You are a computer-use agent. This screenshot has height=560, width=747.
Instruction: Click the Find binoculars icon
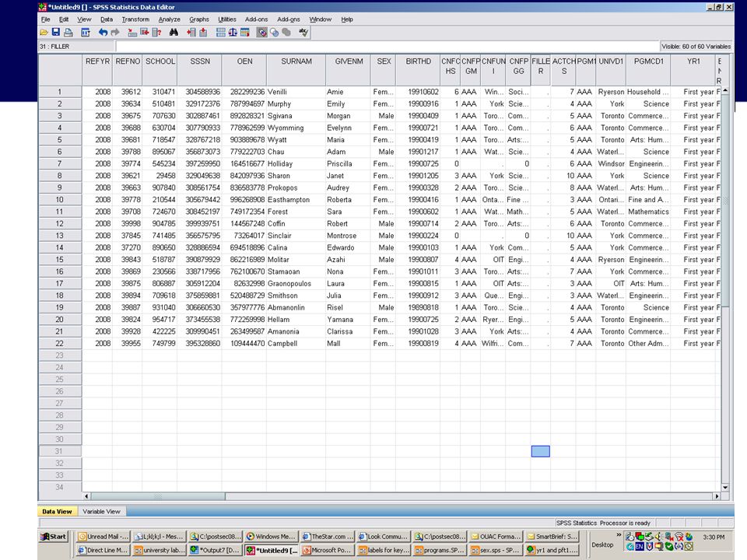coord(174,33)
